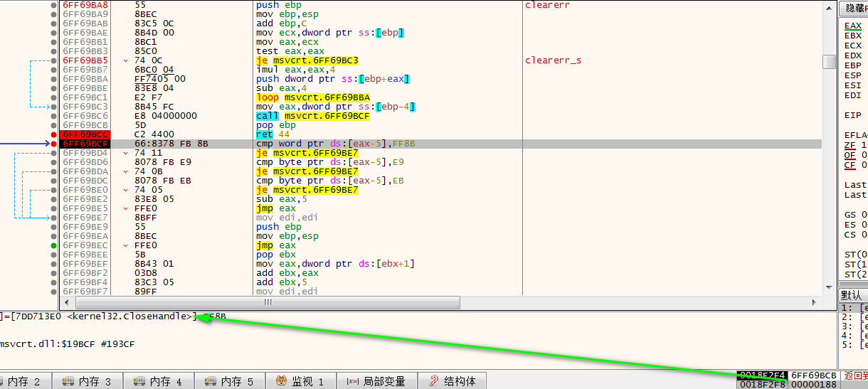This screenshot has height=389, width=868.
Task: Set breakpoint dot at address 6FF69BC6
Action: tap(54, 116)
